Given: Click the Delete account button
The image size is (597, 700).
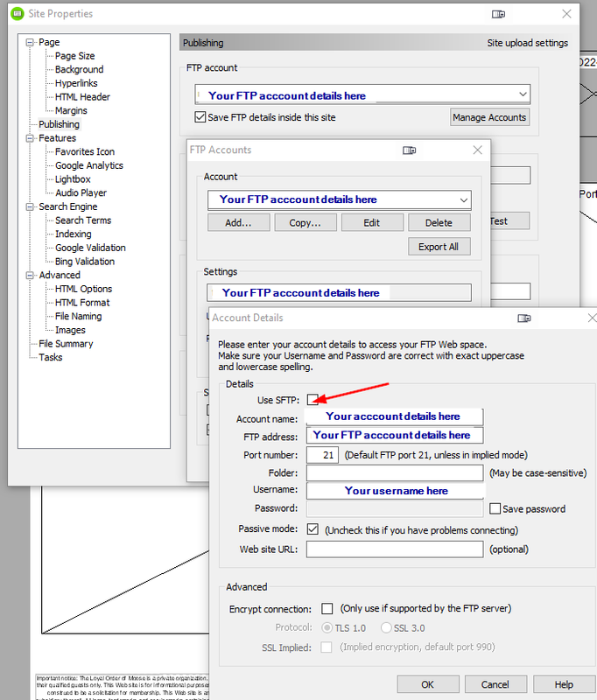Looking at the screenshot, I should (439, 222).
